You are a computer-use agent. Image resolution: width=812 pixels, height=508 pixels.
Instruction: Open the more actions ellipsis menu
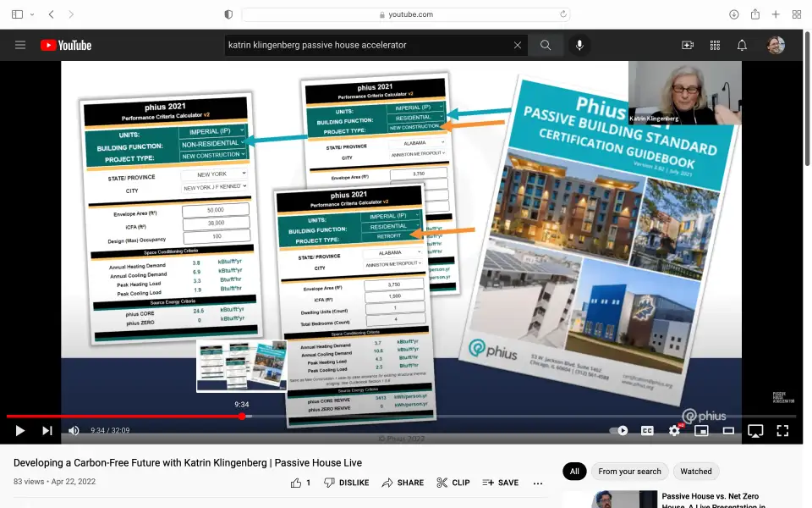(x=538, y=483)
